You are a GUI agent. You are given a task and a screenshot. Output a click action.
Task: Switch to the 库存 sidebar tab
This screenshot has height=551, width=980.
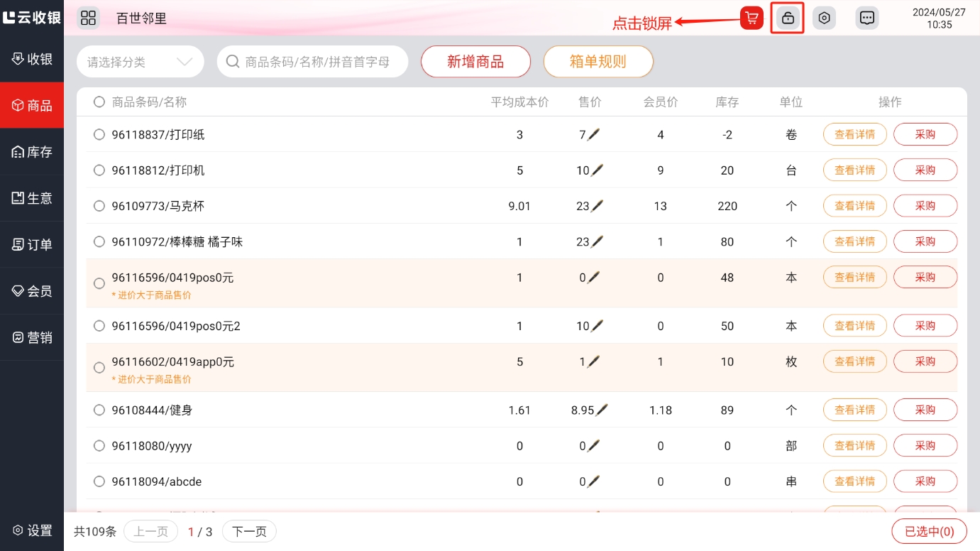pyautogui.click(x=32, y=152)
